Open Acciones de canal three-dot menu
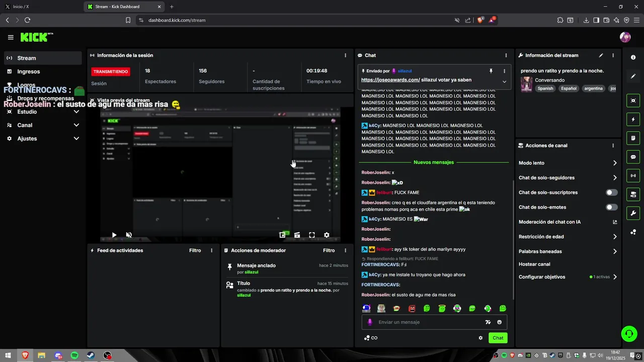Image resolution: width=644 pixels, height=362 pixels. [613, 145]
